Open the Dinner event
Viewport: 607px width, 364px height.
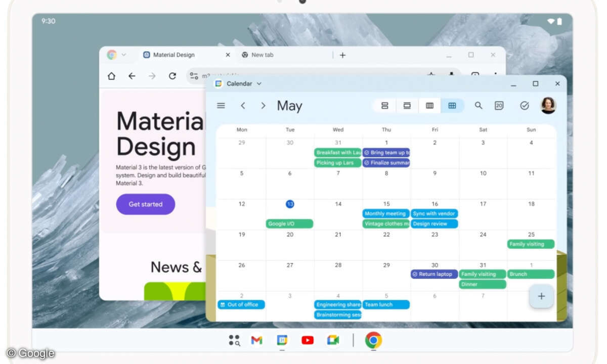pos(483,284)
